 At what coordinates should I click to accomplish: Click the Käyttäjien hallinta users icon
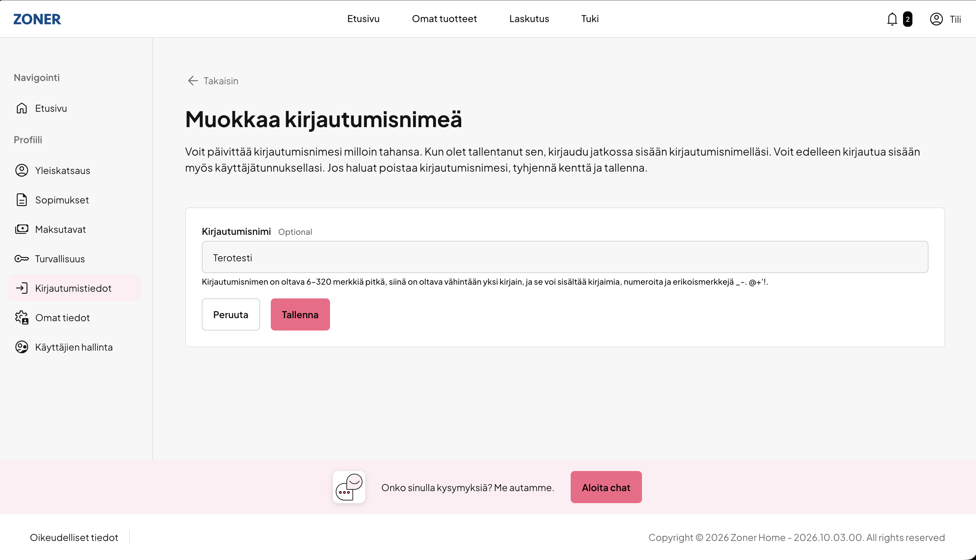click(x=21, y=347)
